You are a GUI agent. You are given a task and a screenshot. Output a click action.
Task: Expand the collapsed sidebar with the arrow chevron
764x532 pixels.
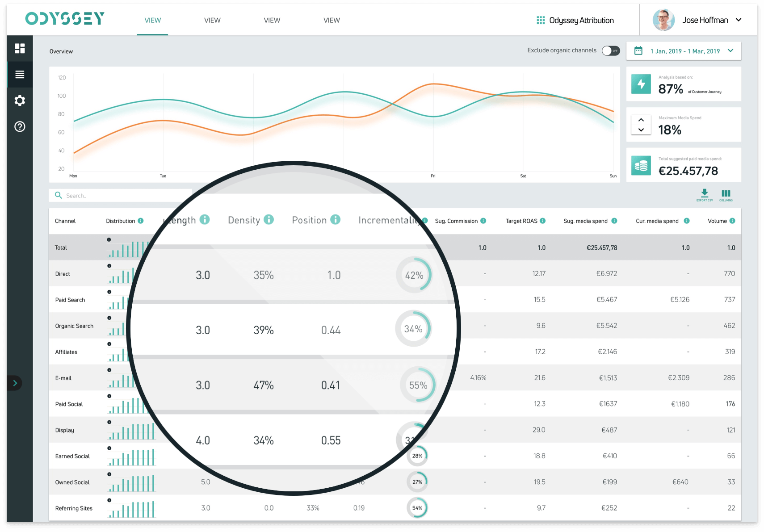point(15,383)
